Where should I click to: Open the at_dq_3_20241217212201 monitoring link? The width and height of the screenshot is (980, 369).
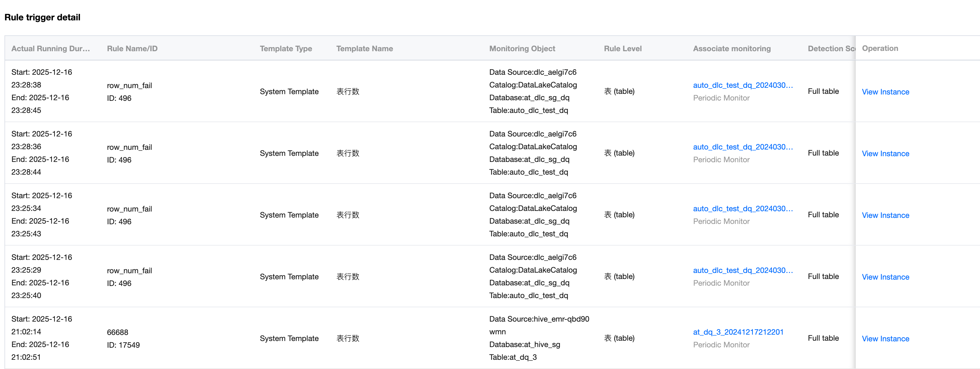coord(738,332)
